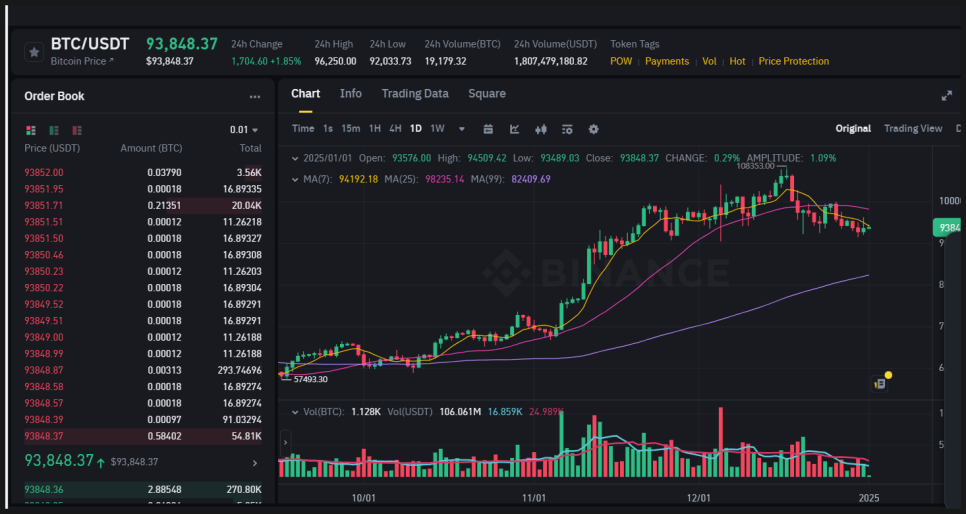Click the 24h Volume(BTC) value 19,179.32
Viewport: 966px width, 514px height.
(445, 61)
